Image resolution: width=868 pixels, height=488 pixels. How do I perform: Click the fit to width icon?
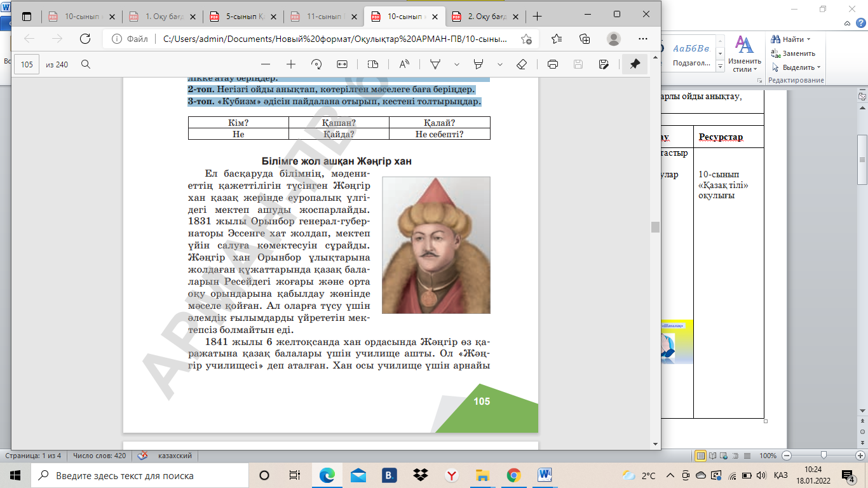point(342,64)
